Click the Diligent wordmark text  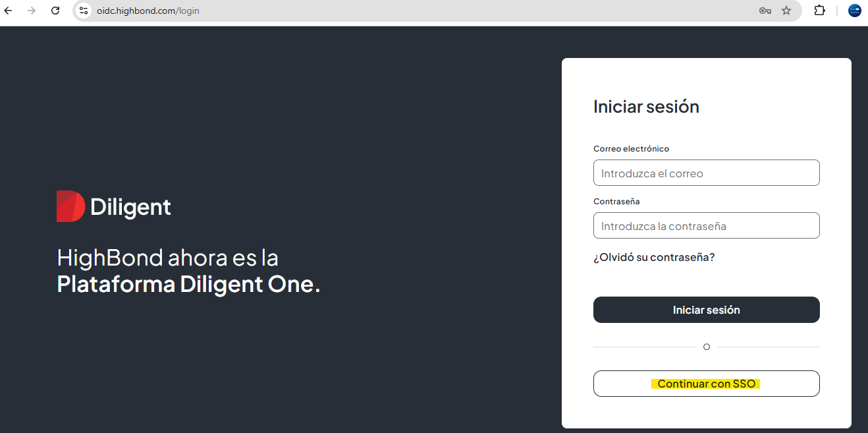pos(130,207)
